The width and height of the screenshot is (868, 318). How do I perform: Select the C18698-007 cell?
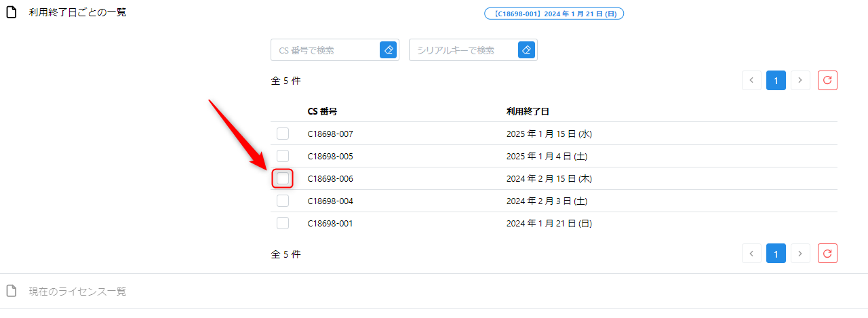pyautogui.click(x=330, y=134)
